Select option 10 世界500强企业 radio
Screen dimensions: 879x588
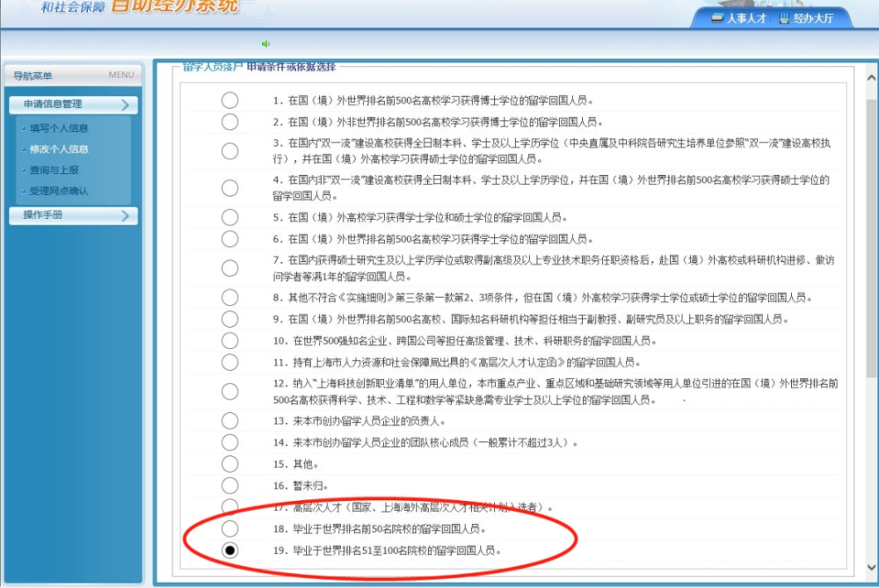229,340
